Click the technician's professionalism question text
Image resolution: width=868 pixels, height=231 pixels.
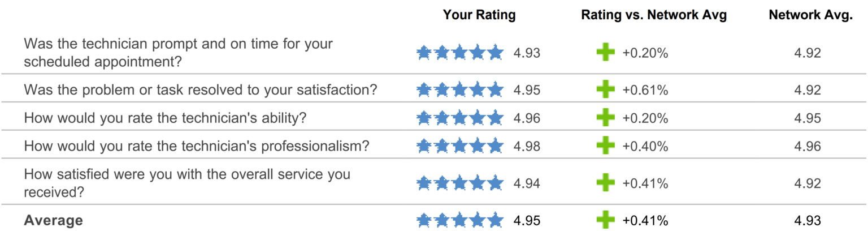(x=197, y=146)
